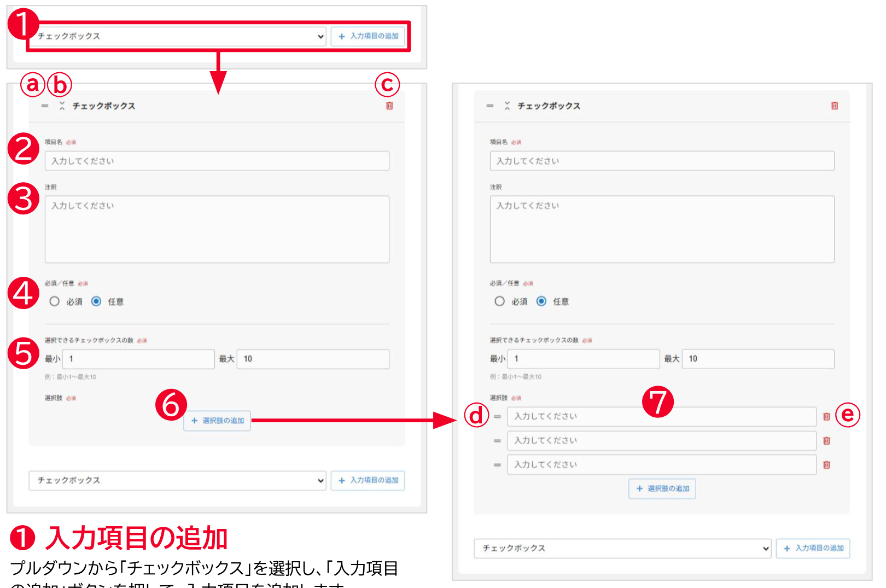Click the right form's header drag handle
Screen dimensions: 886x588
pyautogui.click(x=490, y=106)
